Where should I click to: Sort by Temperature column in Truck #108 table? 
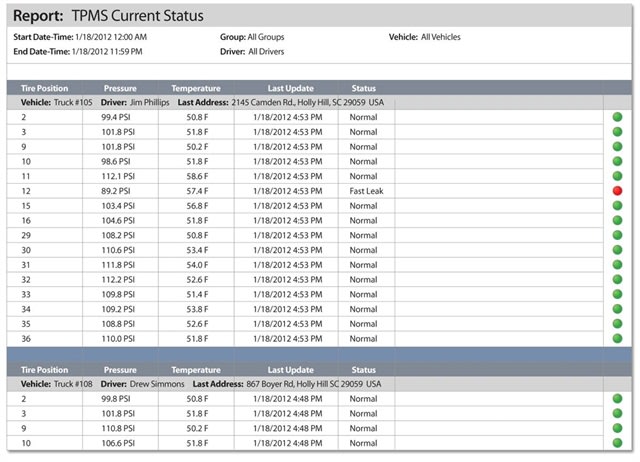196,370
